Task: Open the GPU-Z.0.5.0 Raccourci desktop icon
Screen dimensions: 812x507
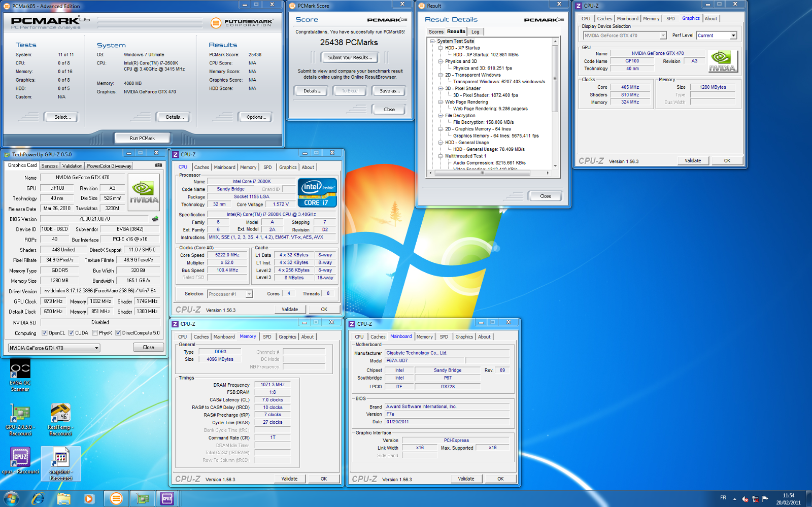Action: [x=19, y=420]
